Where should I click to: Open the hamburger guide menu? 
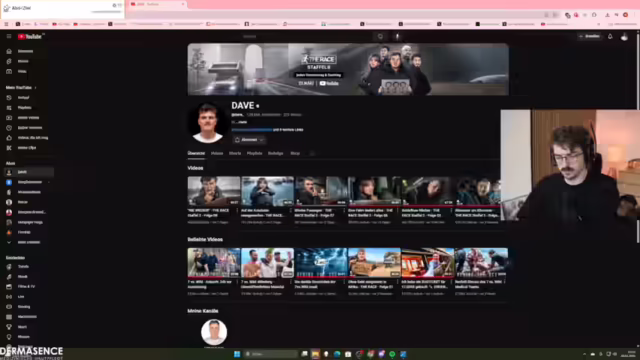pyautogui.click(x=9, y=36)
